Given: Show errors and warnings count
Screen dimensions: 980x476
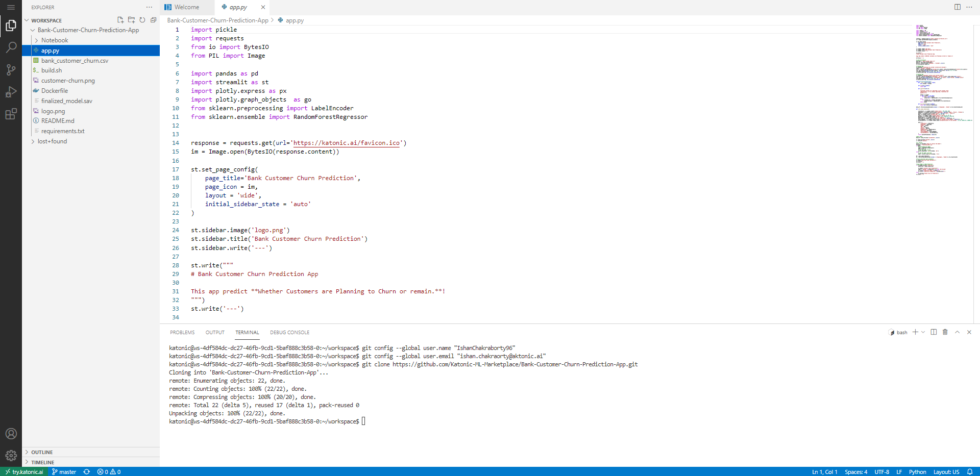Looking at the screenshot, I should (x=109, y=472).
